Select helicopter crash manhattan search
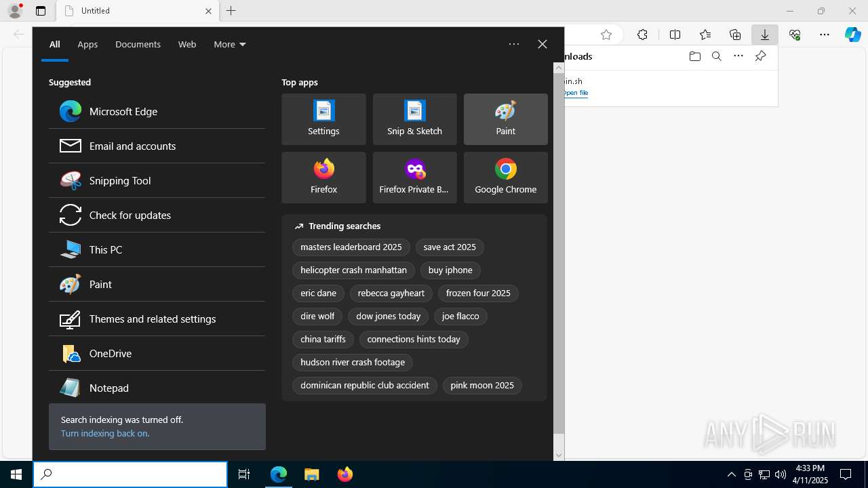This screenshot has width=868, height=488. click(x=353, y=270)
